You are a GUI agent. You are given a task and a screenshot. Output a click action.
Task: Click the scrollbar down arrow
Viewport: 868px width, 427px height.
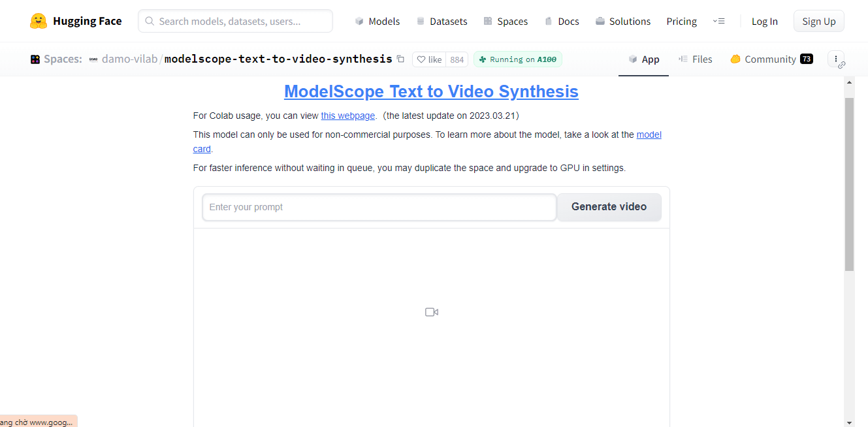coord(850,422)
